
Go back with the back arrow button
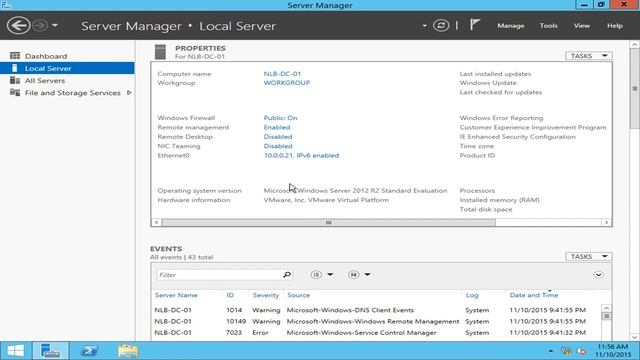coord(18,25)
